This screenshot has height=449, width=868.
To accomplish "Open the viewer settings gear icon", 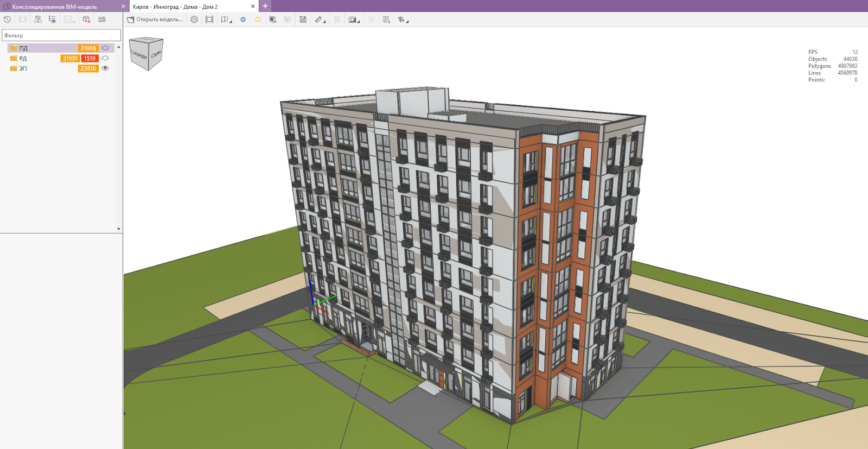I will (194, 20).
